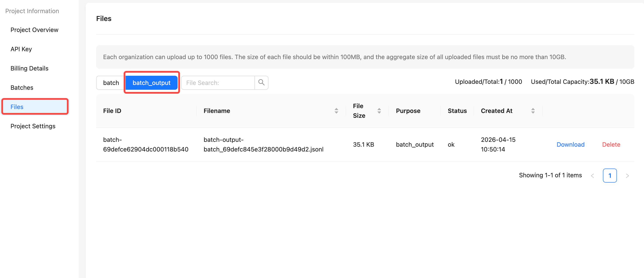Delete the batch_output file row
Viewport: 644px width, 278px height.
tap(611, 144)
